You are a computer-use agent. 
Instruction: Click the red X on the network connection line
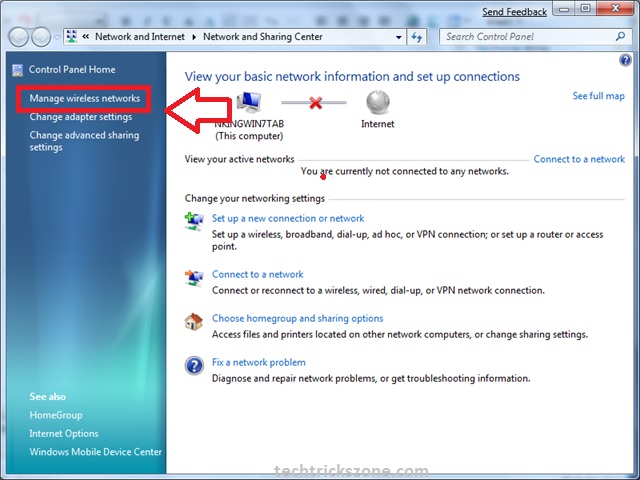313,102
